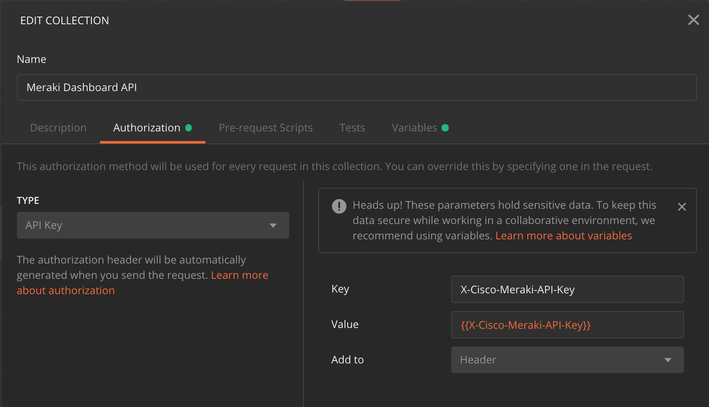This screenshot has width=709, height=407.
Task: Open the API Key type dropdown
Action: [x=152, y=226]
